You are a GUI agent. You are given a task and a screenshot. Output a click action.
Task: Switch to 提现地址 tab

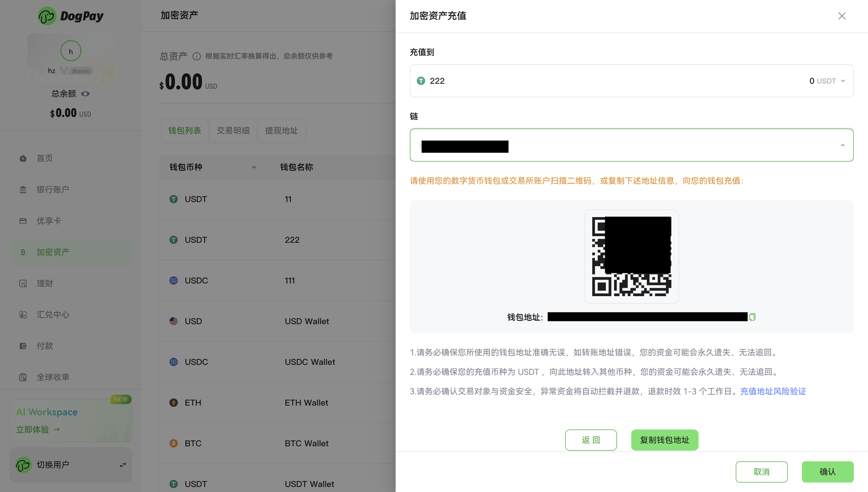pos(281,130)
